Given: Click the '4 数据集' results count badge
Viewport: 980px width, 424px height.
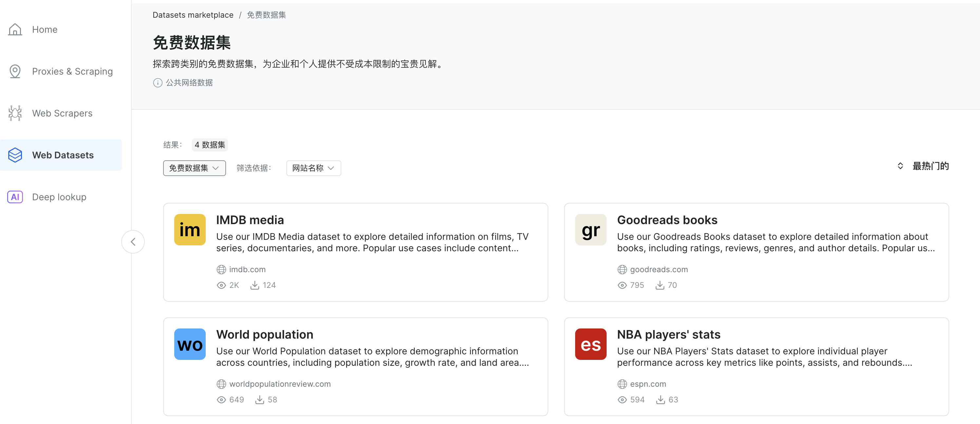Looking at the screenshot, I should (210, 145).
